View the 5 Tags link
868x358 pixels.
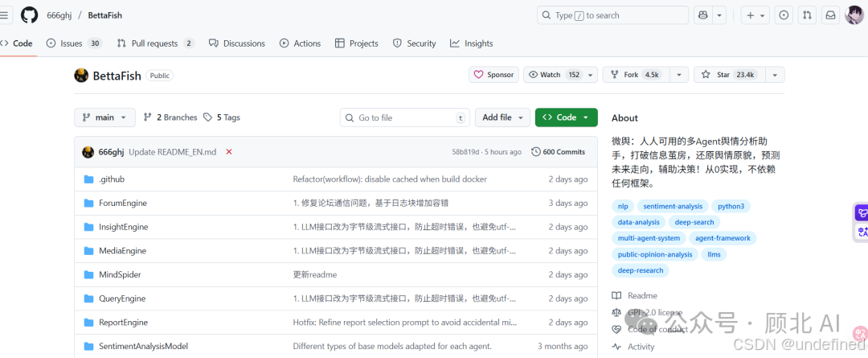point(222,117)
